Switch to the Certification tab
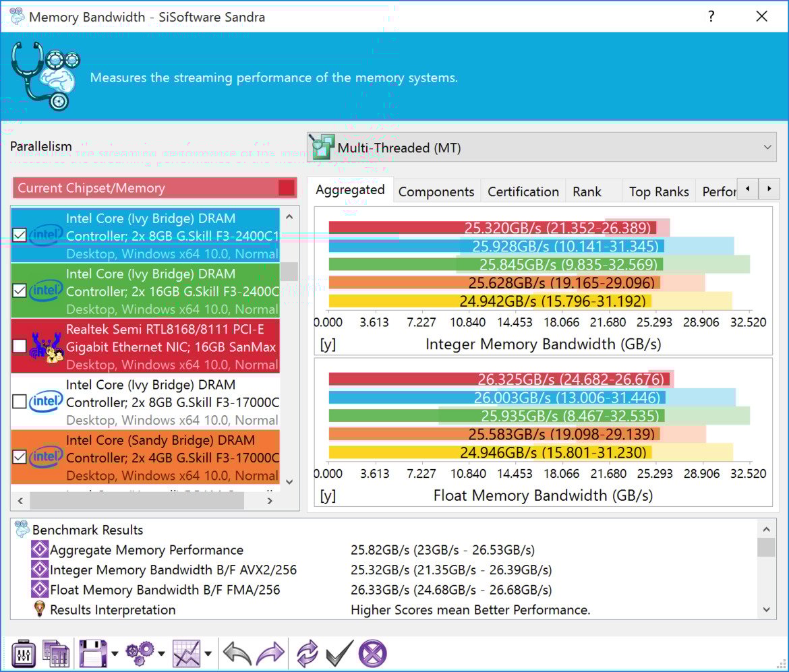This screenshot has width=789, height=672. tap(523, 191)
